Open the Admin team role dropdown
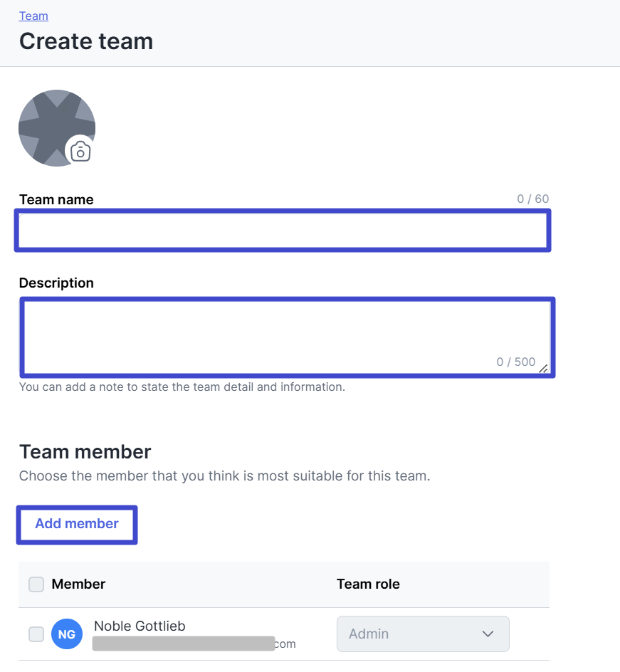The width and height of the screenshot is (620, 672). click(423, 634)
